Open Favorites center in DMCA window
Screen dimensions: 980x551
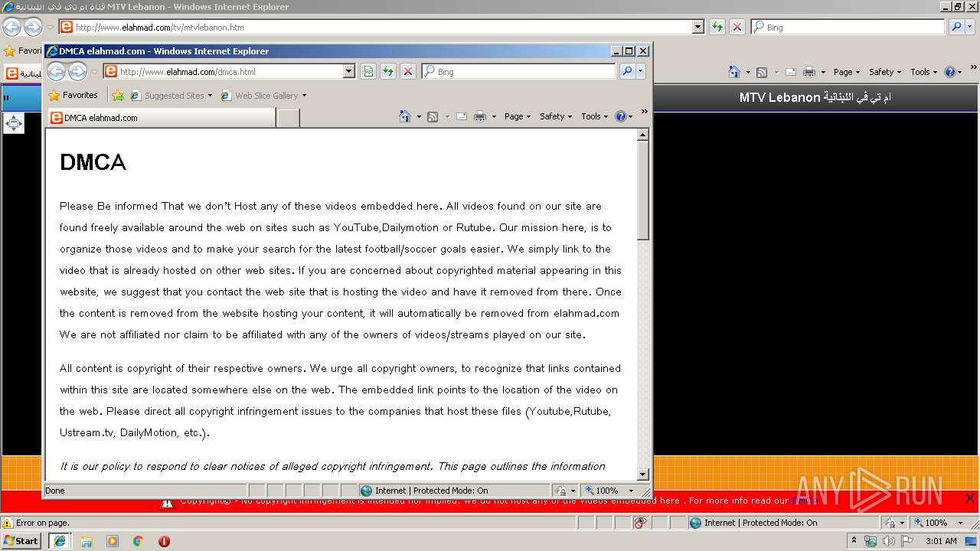click(73, 95)
